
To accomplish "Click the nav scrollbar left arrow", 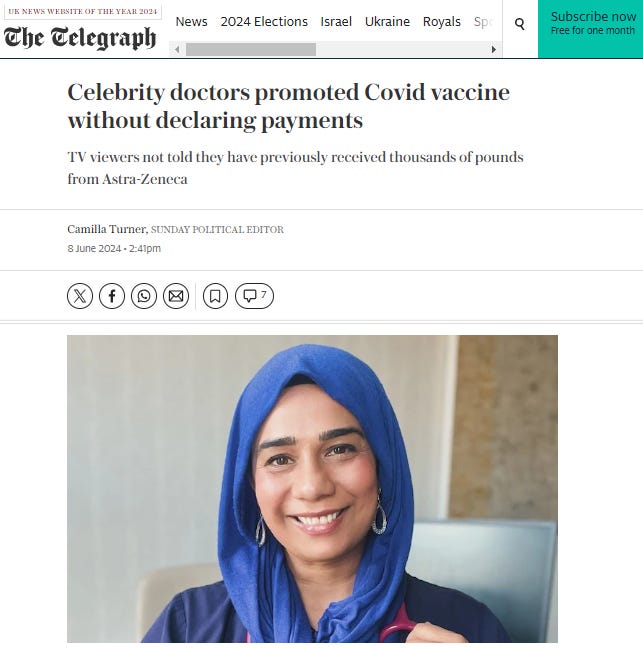I will click(x=177, y=50).
